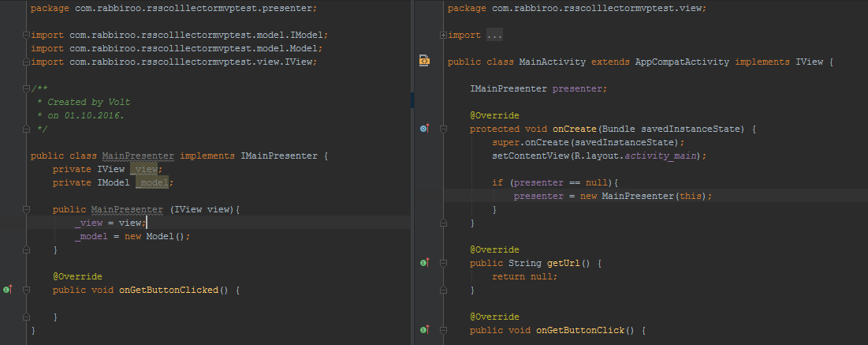
Task: Collapse the onGetButtonClick method fold marker
Action: (x=443, y=329)
